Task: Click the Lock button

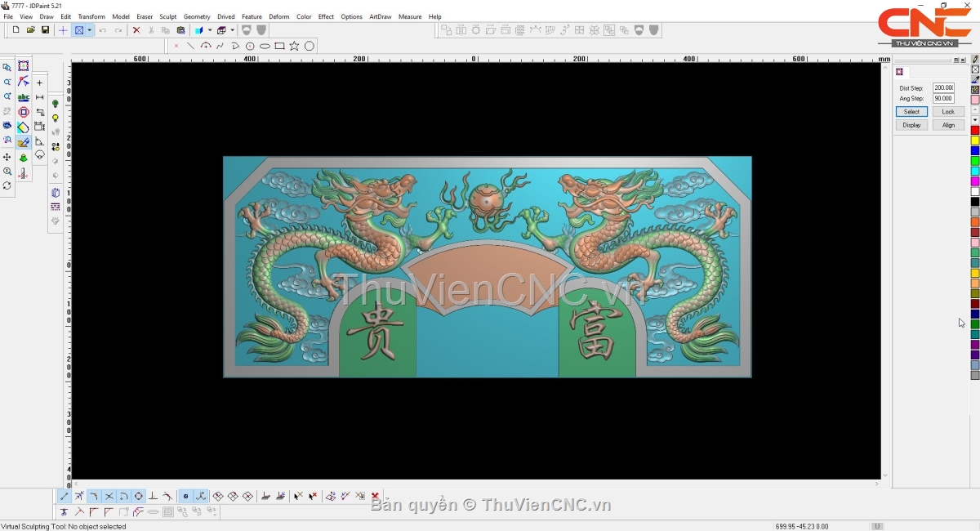Action: (x=947, y=112)
